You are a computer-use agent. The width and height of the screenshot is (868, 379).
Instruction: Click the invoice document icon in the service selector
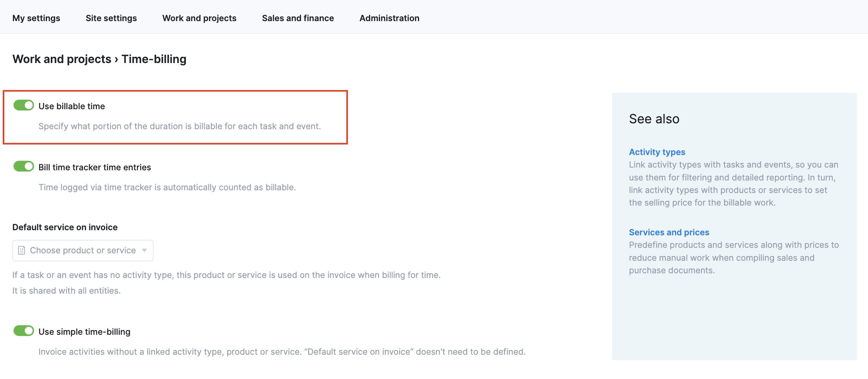coord(22,250)
